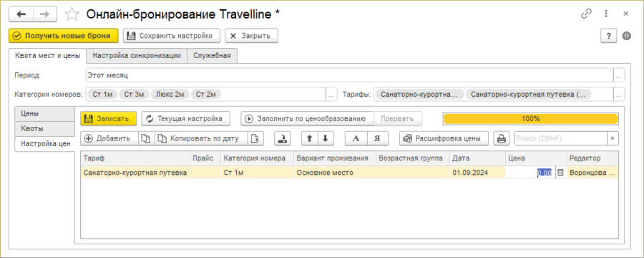Screen dimensions: 644x258
Task: Select first truncated Санаторно-курортна… tariff tag
Action: [x=419, y=95]
